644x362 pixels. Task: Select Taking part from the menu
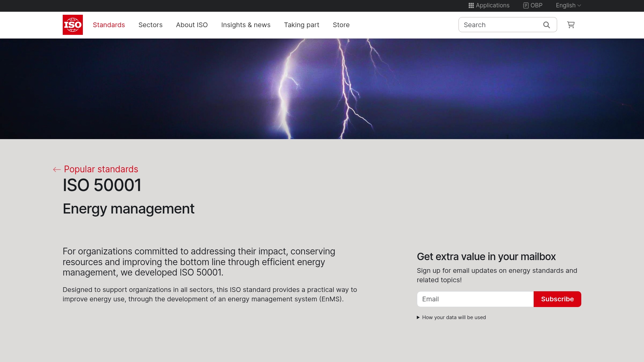tap(301, 25)
